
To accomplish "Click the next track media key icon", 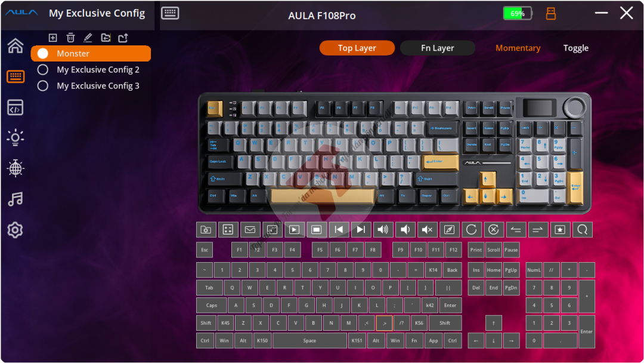I will (x=361, y=230).
